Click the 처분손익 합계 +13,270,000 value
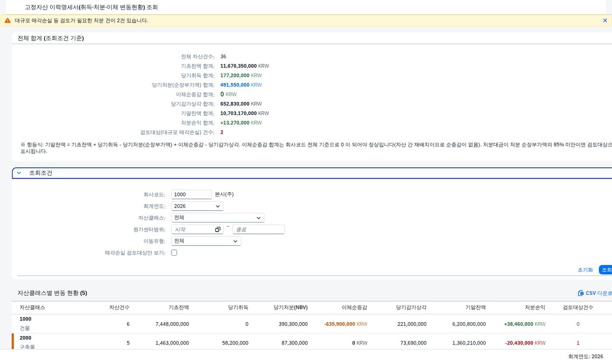The image size is (612, 364). [241, 123]
